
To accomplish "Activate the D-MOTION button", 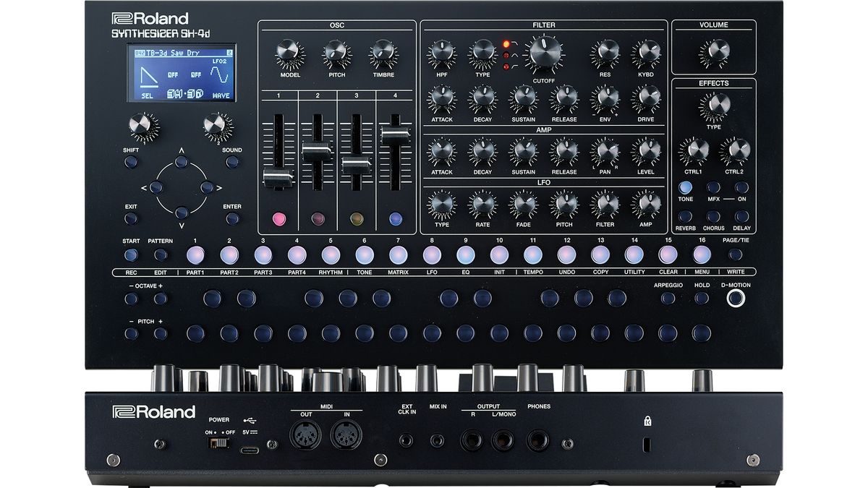I will pyautogui.click(x=736, y=299).
